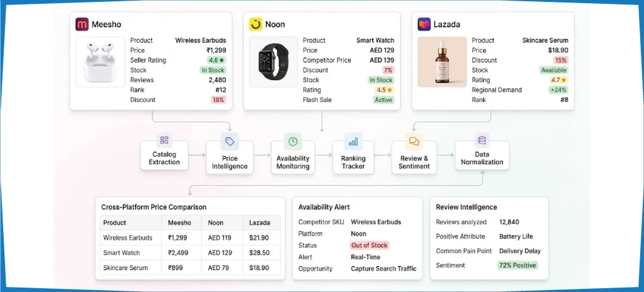This screenshot has width=644, height=292.
Task: Click the #8 rank value
Action: tap(564, 100)
